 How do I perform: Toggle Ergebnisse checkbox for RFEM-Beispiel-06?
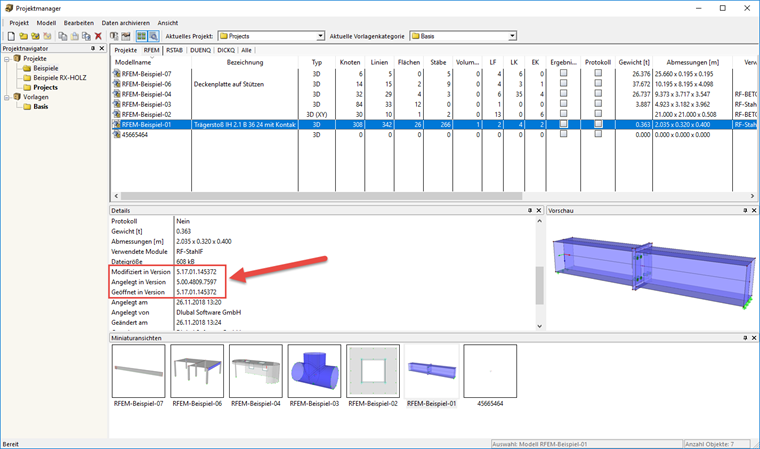(x=563, y=83)
